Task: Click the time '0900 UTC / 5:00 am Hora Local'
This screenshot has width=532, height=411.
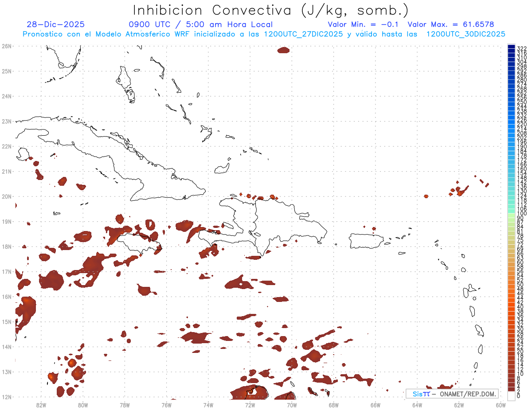Action: [200, 24]
